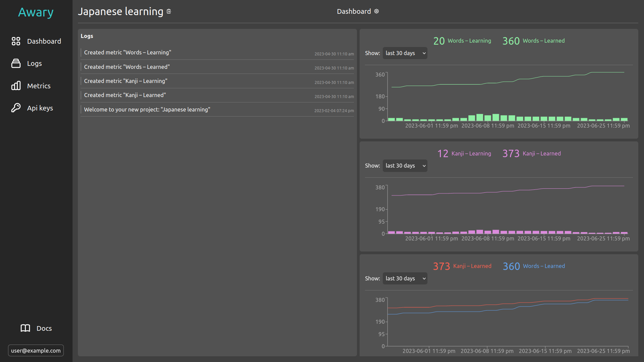Go to the Logs page label
Viewport: 644px width, 362px height.
[x=34, y=63]
